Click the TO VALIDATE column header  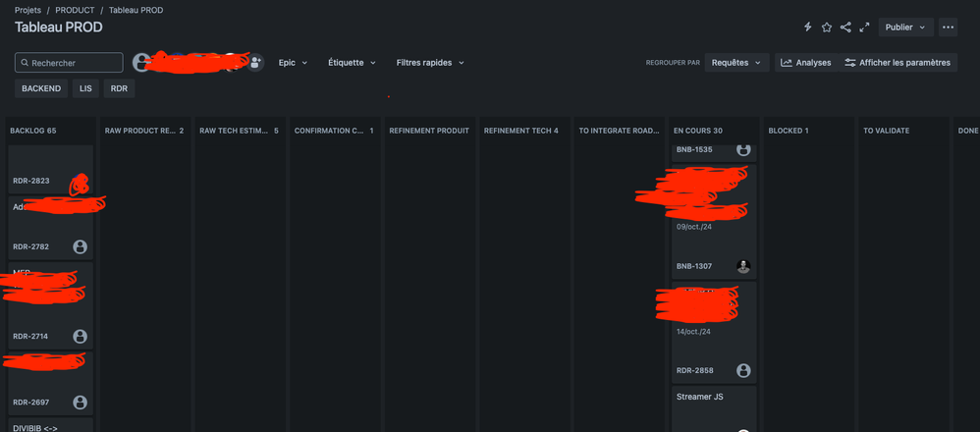tap(887, 131)
